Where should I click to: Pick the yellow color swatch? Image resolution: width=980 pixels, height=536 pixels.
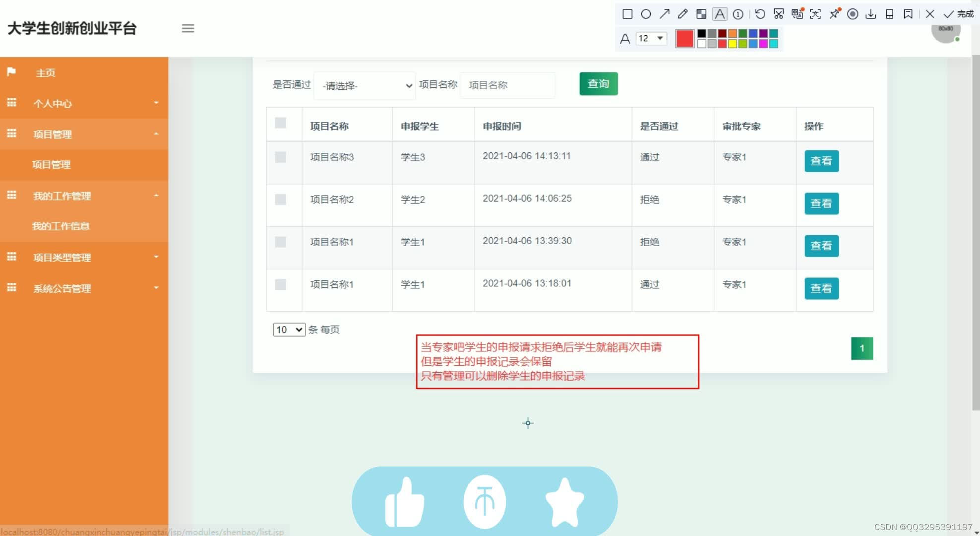[x=733, y=44]
